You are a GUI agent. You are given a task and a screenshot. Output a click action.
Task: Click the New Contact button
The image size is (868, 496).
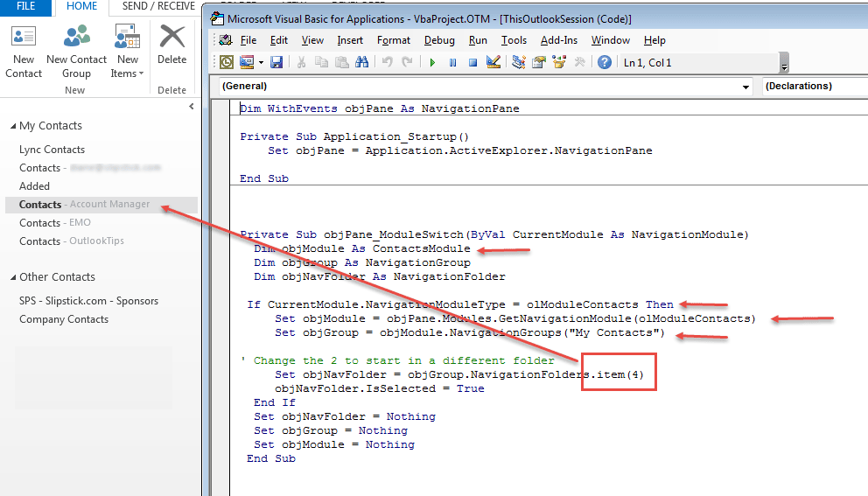(x=24, y=52)
